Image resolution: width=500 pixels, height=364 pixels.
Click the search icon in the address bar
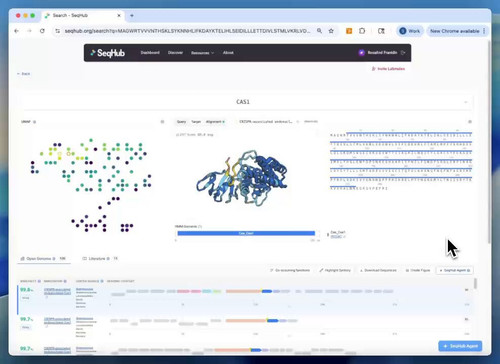319,31
